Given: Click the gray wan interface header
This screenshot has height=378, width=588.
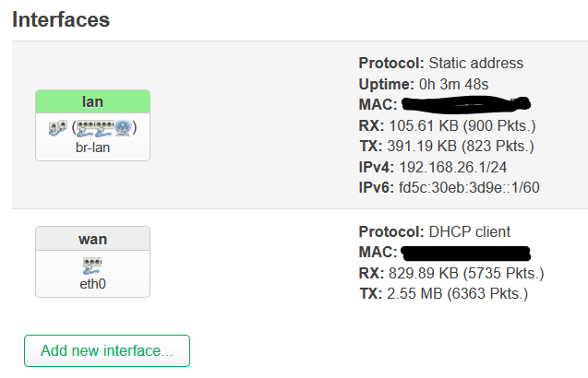Looking at the screenshot, I should click(92, 239).
